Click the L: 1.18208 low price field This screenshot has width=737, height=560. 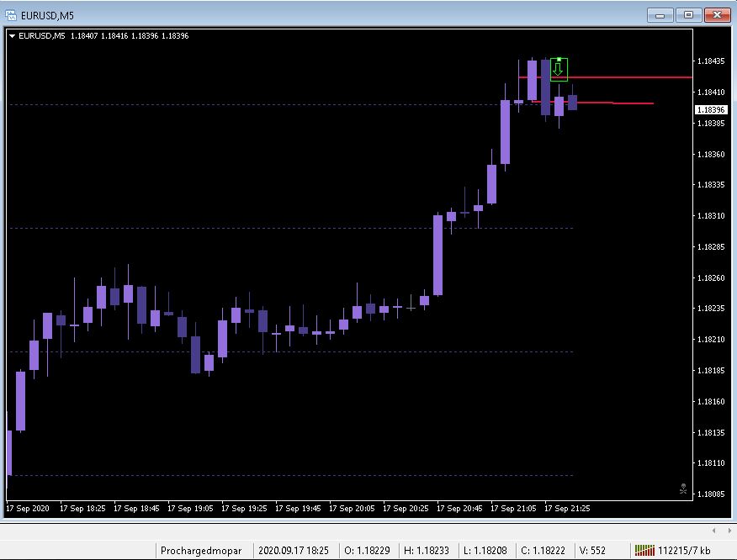coord(485,551)
